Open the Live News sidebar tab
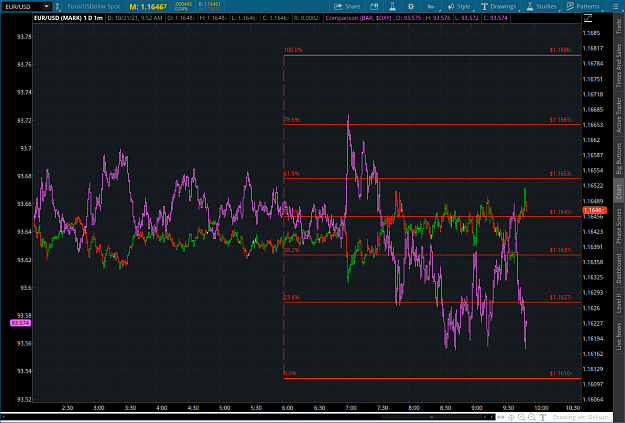The image size is (625, 423). (x=619, y=336)
